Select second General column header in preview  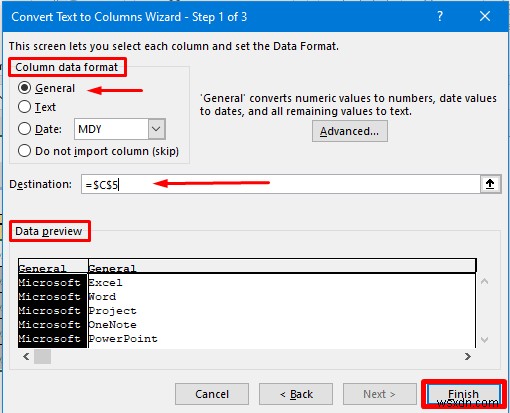pos(282,267)
